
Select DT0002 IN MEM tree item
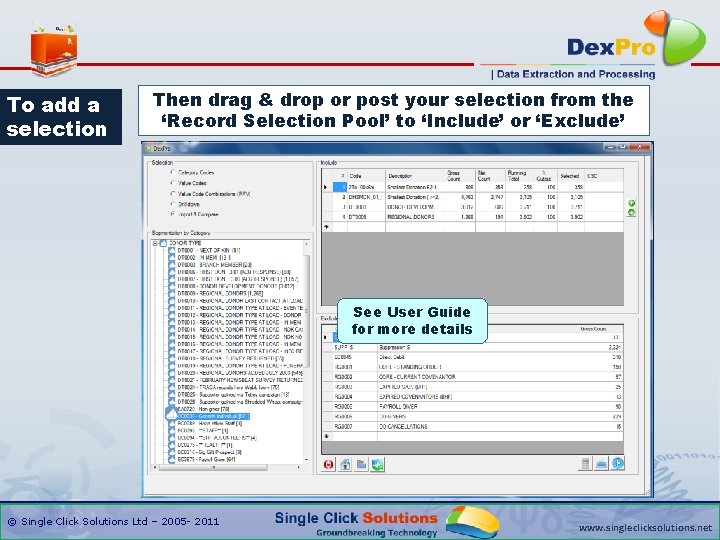[x=204, y=258]
